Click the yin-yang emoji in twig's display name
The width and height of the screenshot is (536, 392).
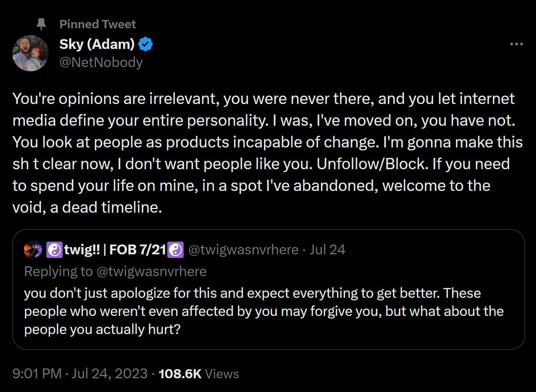tap(54, 249)
